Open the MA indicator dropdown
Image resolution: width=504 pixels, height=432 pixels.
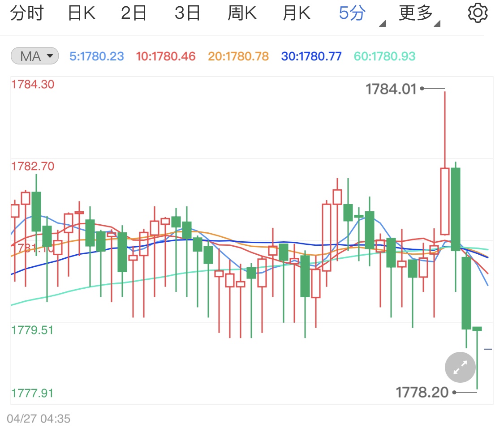(x=34, y=56)
